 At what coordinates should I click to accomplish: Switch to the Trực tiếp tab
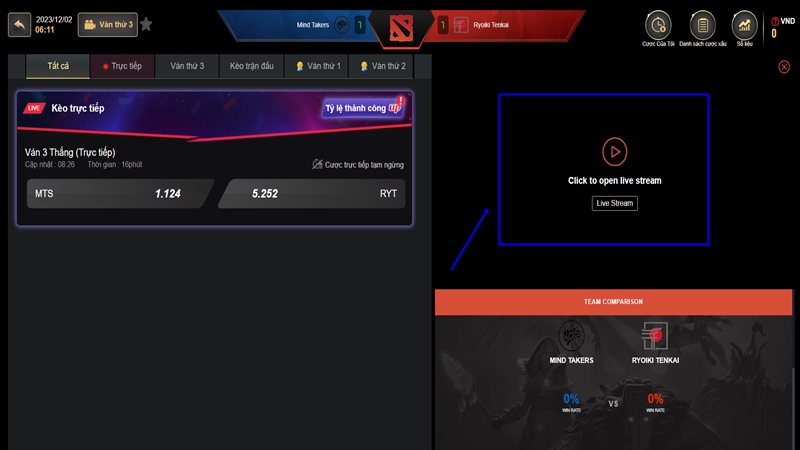(x=122, y=66)
